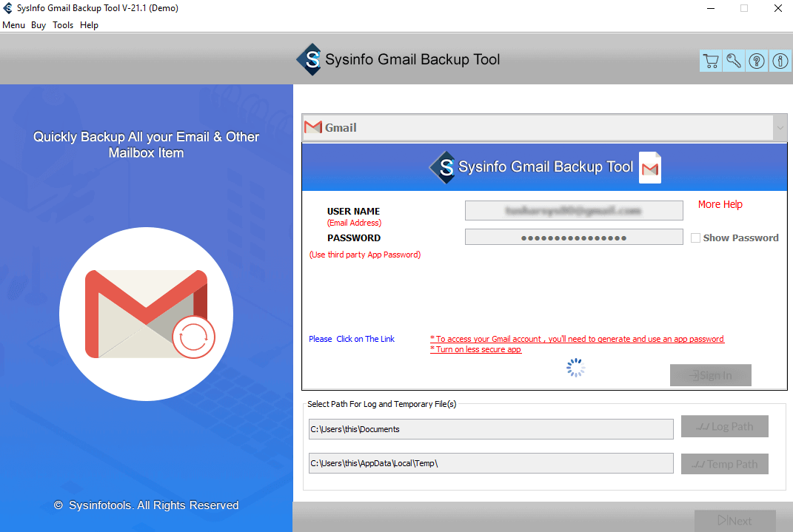Click the Sign In button
Viewport: 793px width, 532px height.
pos(711,375)
